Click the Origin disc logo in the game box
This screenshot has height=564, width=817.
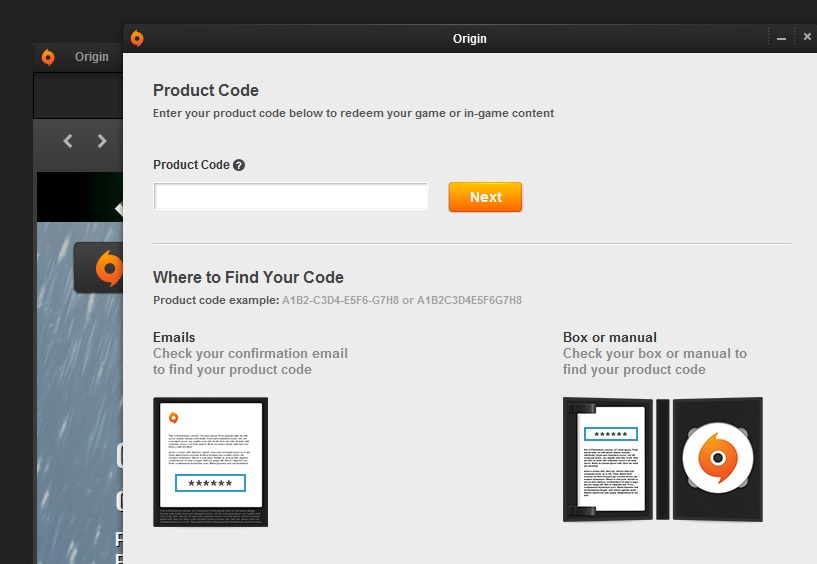(717, 458)
